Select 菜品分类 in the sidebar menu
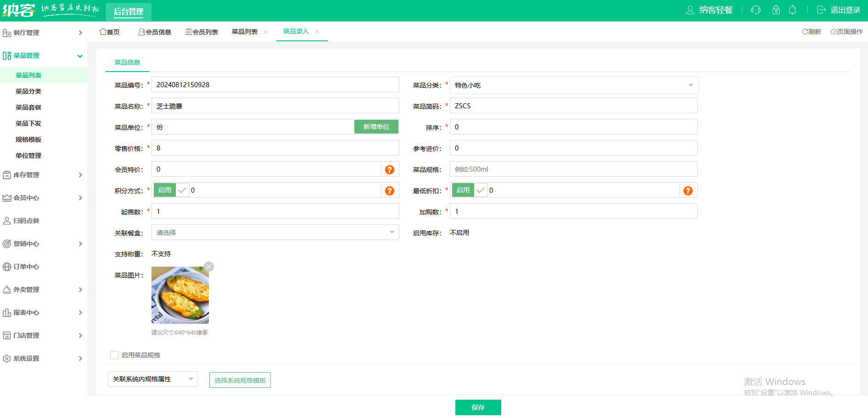The width and height of the screenshot is (868, 418). (x=28, y=91)
